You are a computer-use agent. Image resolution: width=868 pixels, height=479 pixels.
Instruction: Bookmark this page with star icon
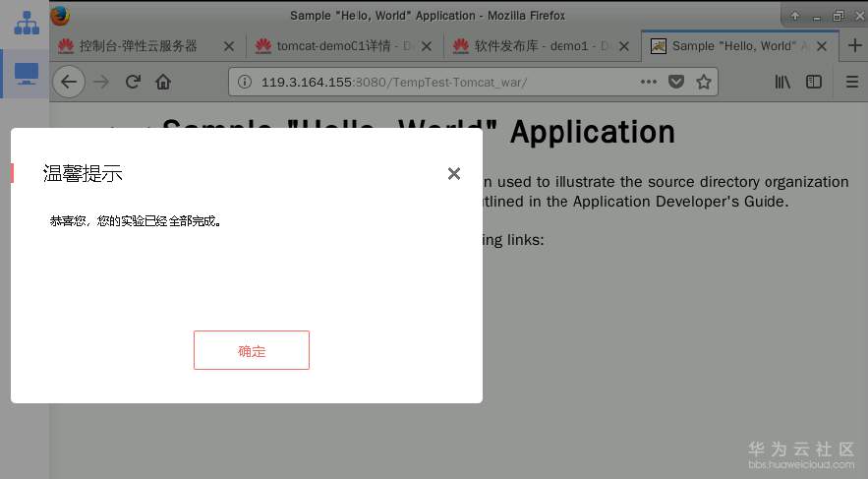(704, 82)
